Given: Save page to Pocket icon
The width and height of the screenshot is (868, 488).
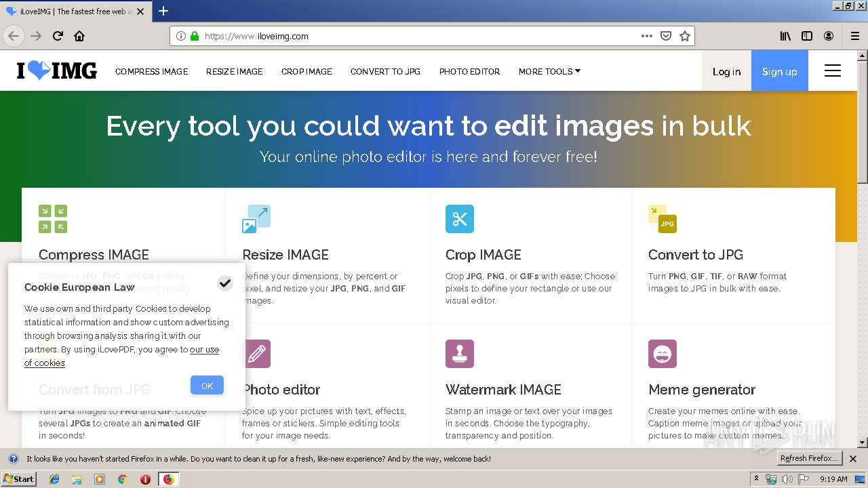Looking at the screenshot, I should pos(666,36).
